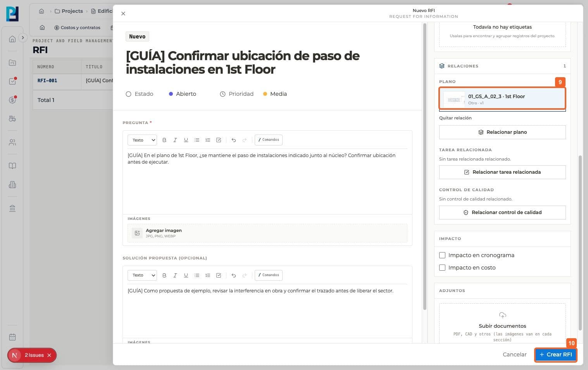
Task: Open Comandos menu in Pregunta editor
Action: tap(269, 140)
